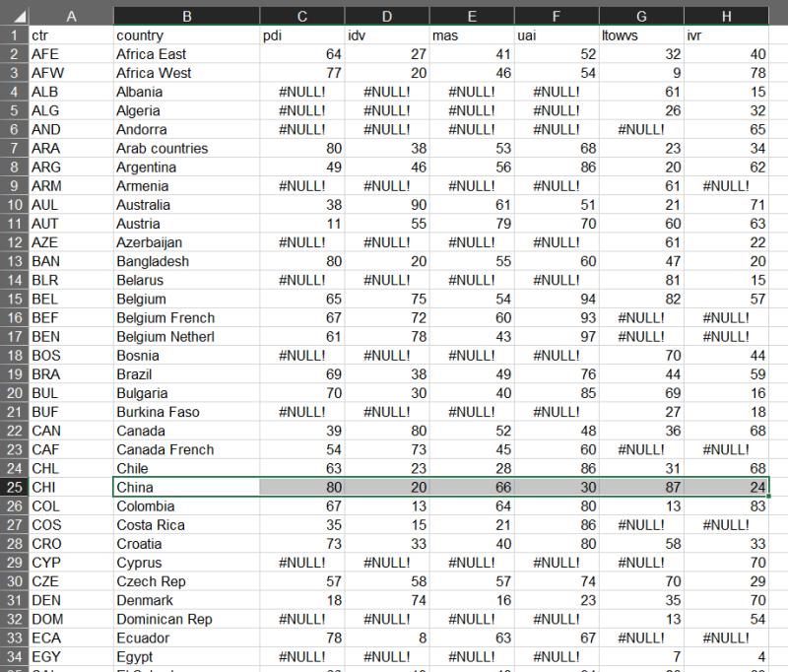Select column B header
The width and height of the screenshot is (788, 672).
(186, 16)
